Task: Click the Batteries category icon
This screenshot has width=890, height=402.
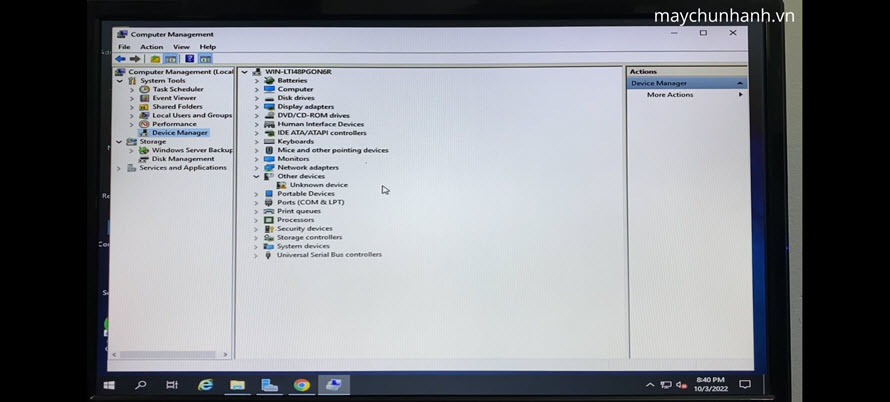Action: [x=269, y=81]
